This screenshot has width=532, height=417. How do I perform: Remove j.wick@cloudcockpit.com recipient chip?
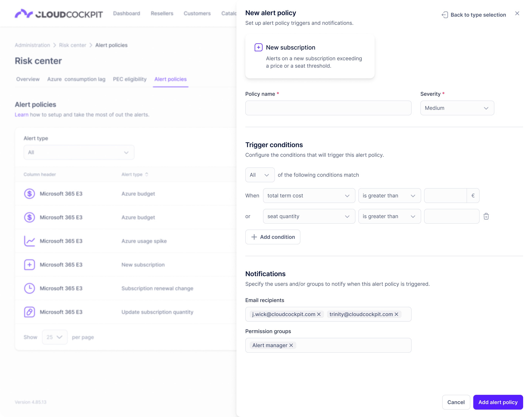pos(319,314)
